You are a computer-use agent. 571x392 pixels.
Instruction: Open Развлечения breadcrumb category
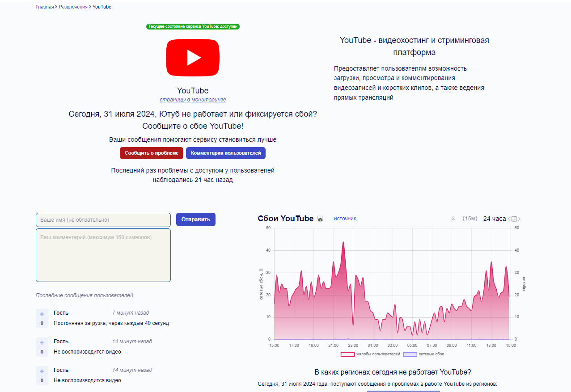pyautogui.click(x=73, y=7)
